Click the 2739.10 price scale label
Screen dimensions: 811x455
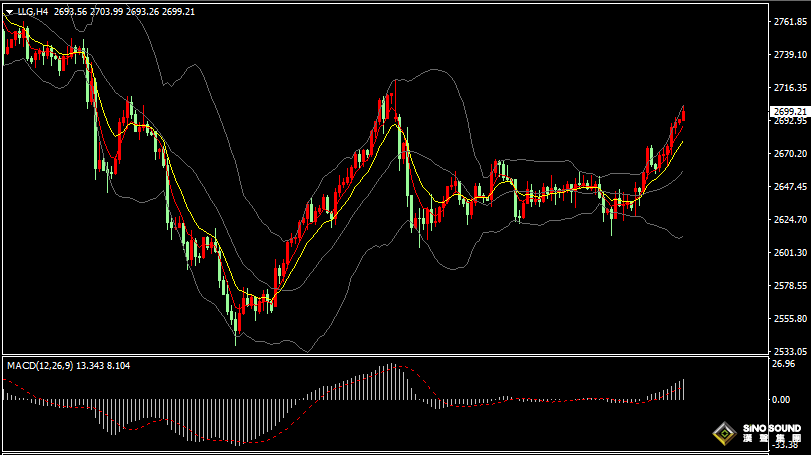click(x=790, y=55)
